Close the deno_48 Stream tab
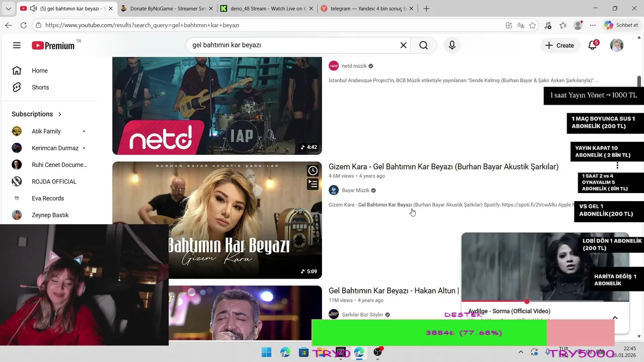Screen dimensions: 644x362 coord(310,9)
